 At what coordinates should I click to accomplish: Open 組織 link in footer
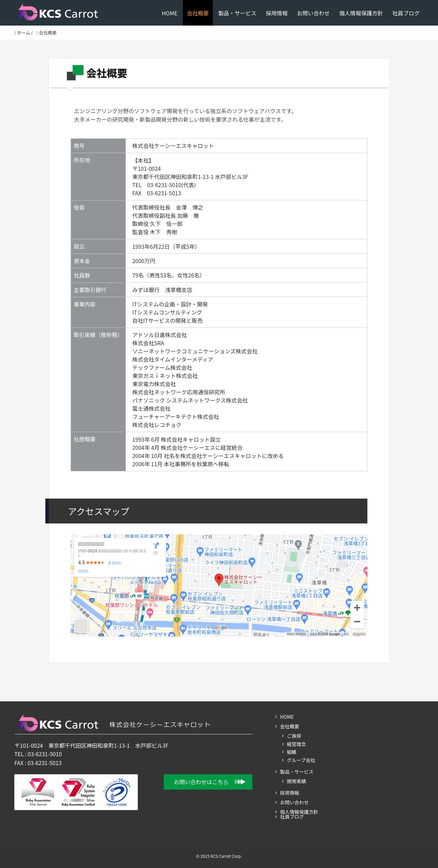[x=292, y=752]
